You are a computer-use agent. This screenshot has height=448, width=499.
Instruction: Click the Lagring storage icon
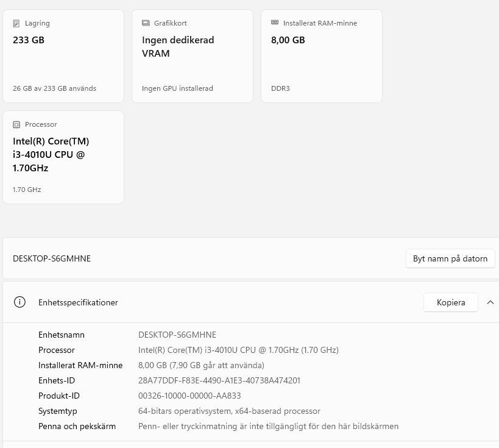(x=16, y=23)
